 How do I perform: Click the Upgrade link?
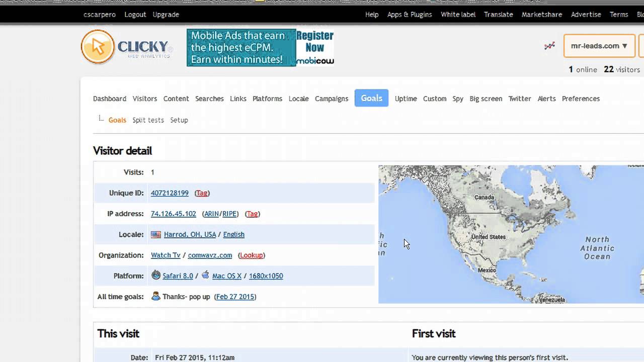click(x=166, y=15)
